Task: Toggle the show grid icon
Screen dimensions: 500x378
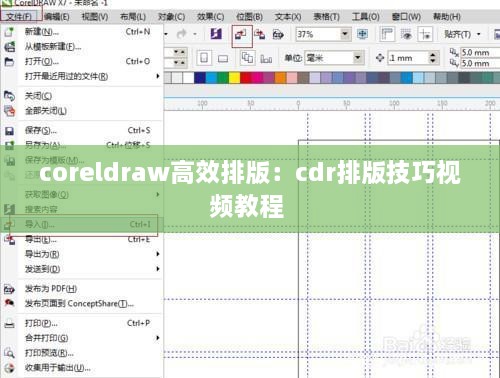Action: point(406,34)
